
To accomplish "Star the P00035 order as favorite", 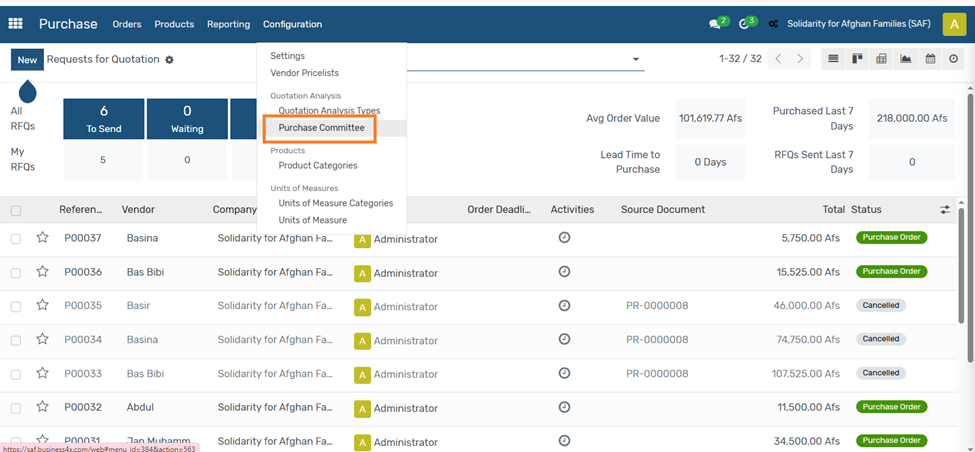I will (x=42, y=305).
